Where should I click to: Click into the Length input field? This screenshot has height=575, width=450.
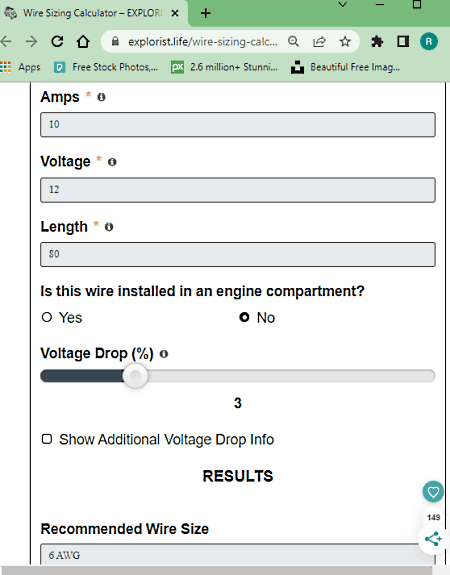pos(238,254)
